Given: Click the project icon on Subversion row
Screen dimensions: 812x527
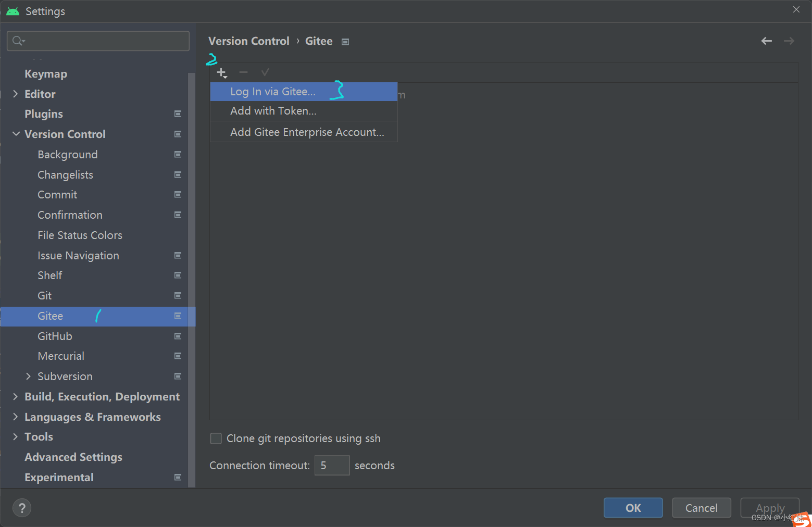Looking at the screenshot, I should [178, 376].
